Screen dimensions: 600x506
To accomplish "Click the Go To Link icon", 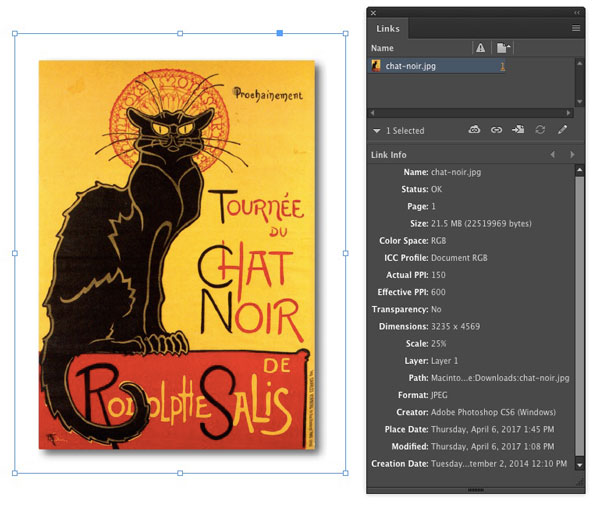I will pyautogui.click(x=518, y=130).
